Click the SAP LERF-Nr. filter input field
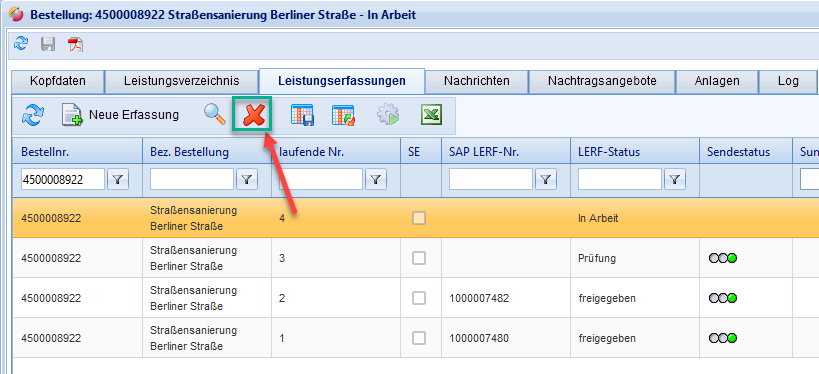The image size is (819, 374). (x=490, y=180)
